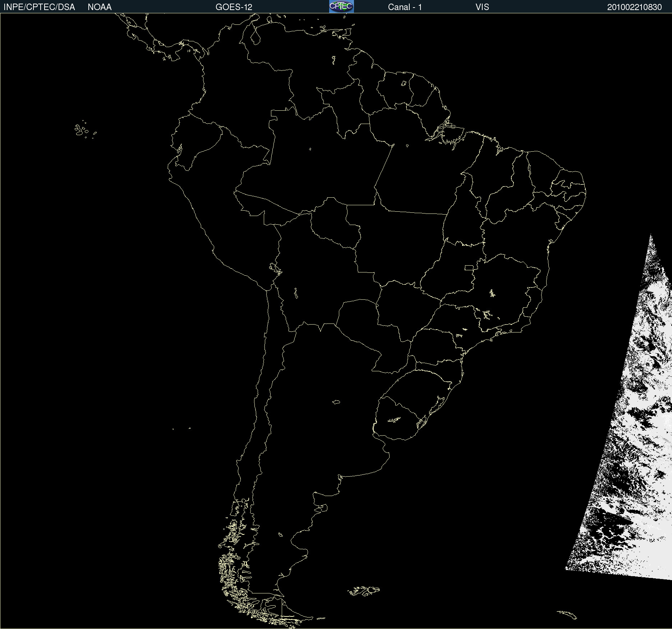
Task: Click the CPTEC logo in the header
Action: click(341, 6)
